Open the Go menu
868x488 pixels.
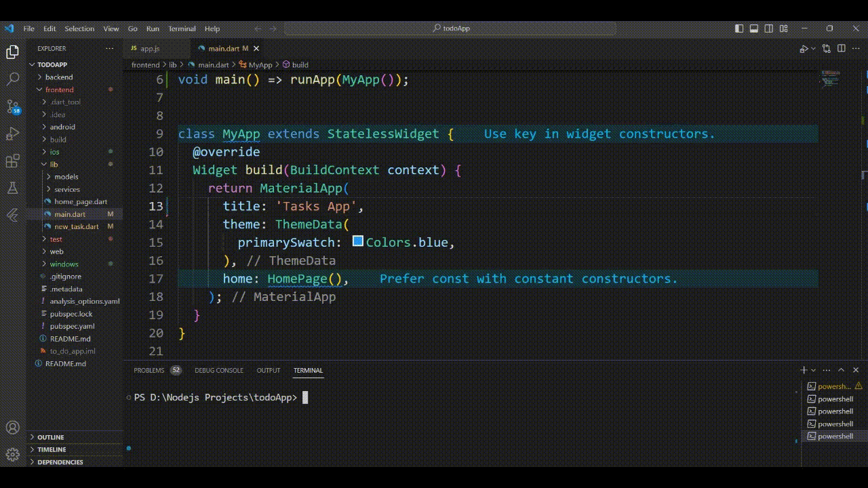[x=132, y=28]
